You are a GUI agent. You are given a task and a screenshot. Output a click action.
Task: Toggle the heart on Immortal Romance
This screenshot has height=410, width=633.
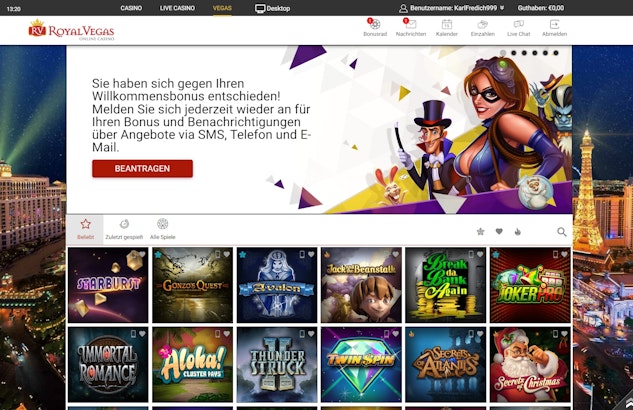(x=142, y=334)
